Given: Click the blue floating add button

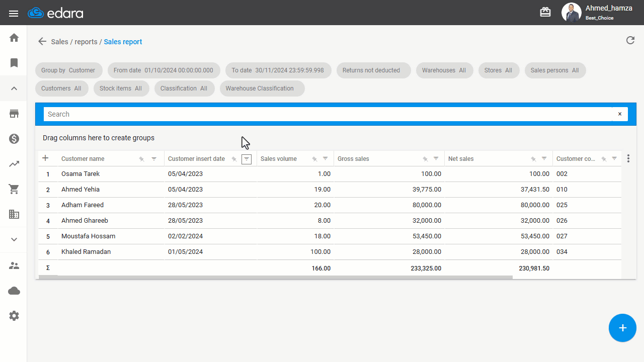Looking at the screenshot, I should (622, 328).
